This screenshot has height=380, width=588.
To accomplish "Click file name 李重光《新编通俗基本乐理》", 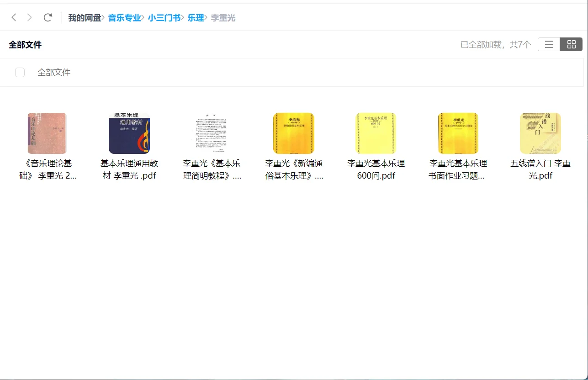I will pyautogui.click(x=294, y=169).
